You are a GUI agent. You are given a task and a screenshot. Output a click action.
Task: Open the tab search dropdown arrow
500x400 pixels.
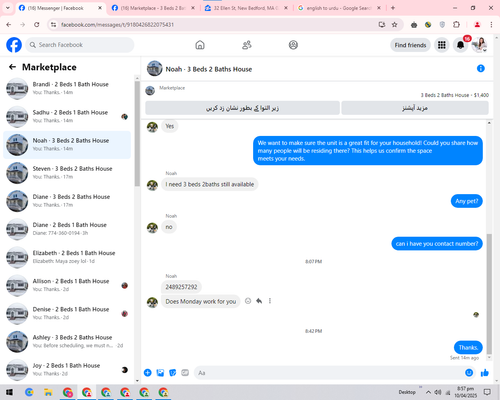tap(8, 8)
